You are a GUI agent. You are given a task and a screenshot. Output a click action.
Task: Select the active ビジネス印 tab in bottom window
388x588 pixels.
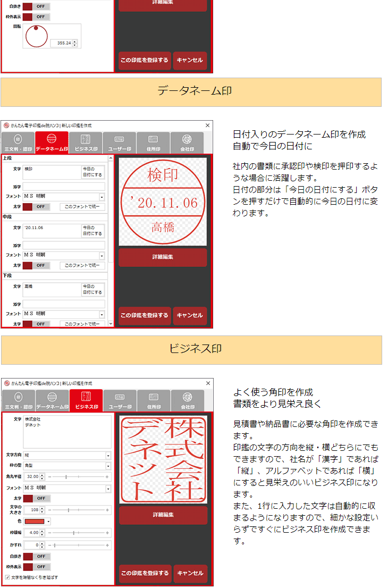(86, 401)
